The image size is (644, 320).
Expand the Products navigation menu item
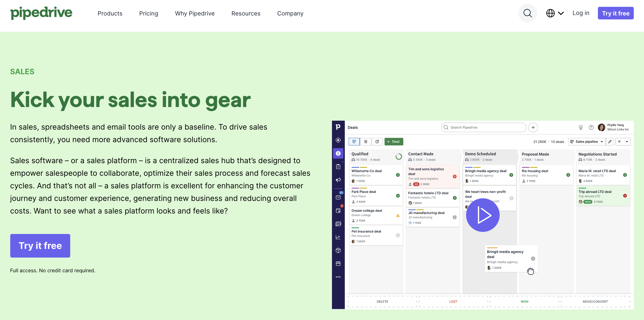click(x=110, y=13)
